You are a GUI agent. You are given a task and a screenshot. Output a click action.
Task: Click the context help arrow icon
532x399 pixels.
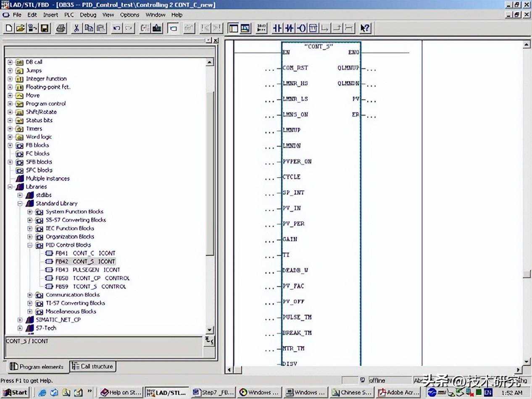coord(365,28)
